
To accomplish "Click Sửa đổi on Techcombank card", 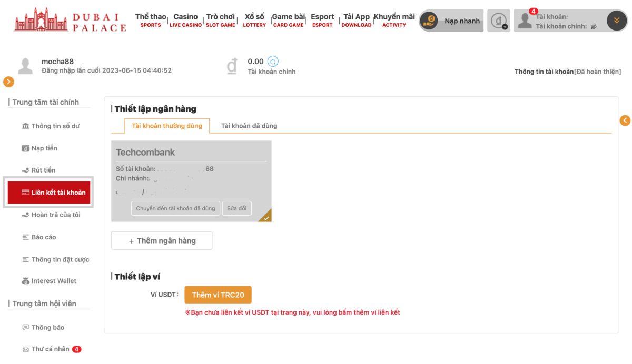I will (x=236, y=208).
